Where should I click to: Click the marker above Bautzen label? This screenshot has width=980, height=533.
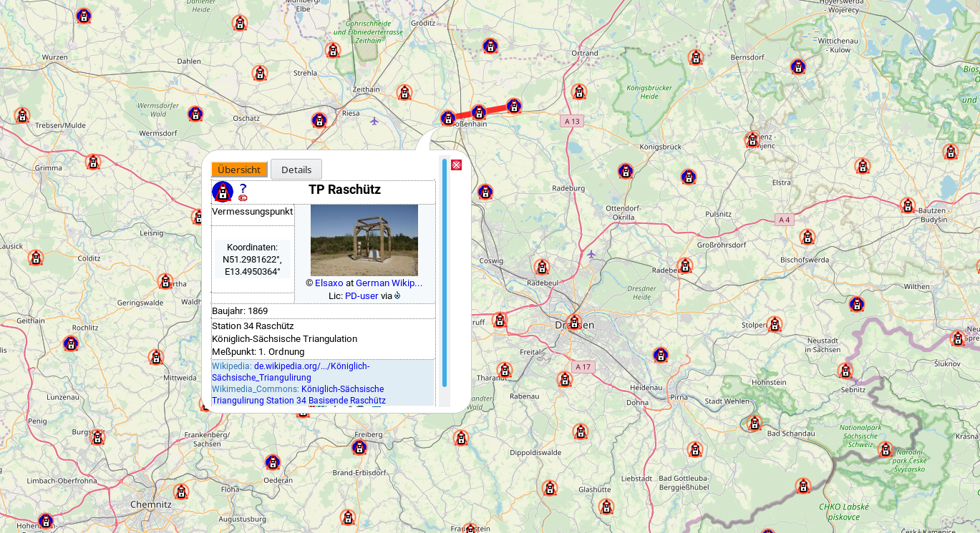click(x=908, y=205)
